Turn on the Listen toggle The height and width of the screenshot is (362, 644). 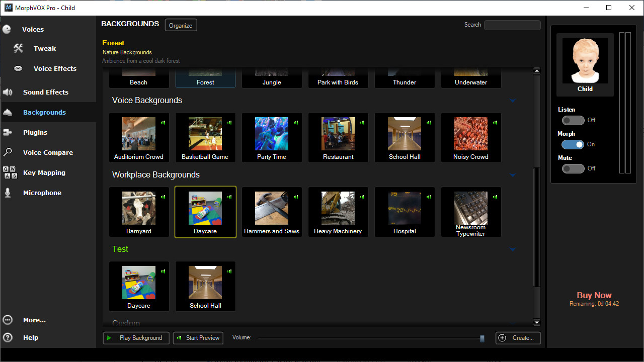tap(573, 120)
